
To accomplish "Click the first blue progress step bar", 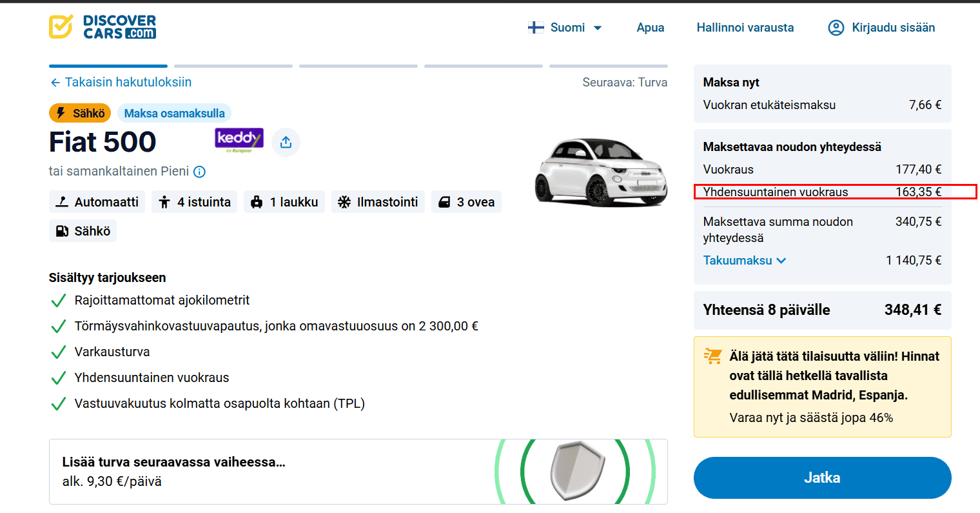I will [108, 66].
